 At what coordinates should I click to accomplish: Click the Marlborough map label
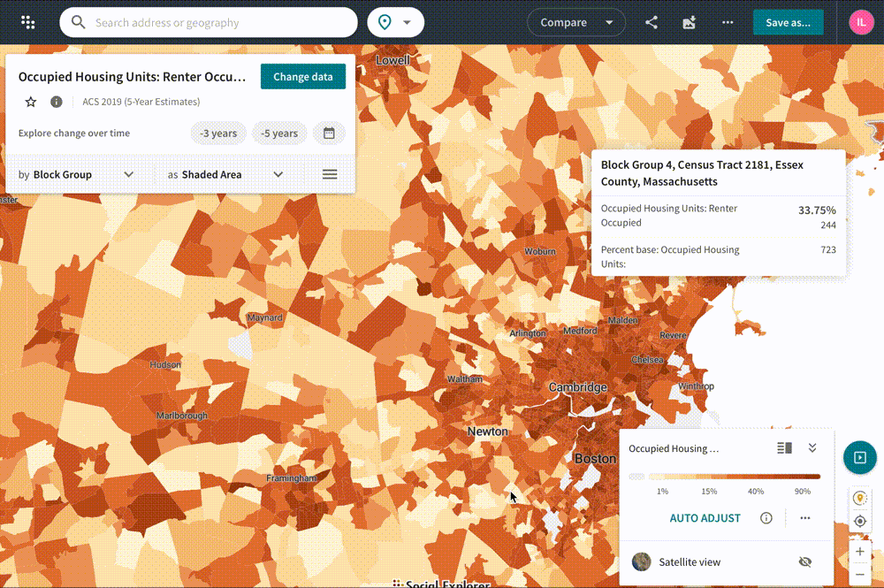coord(182,416)
